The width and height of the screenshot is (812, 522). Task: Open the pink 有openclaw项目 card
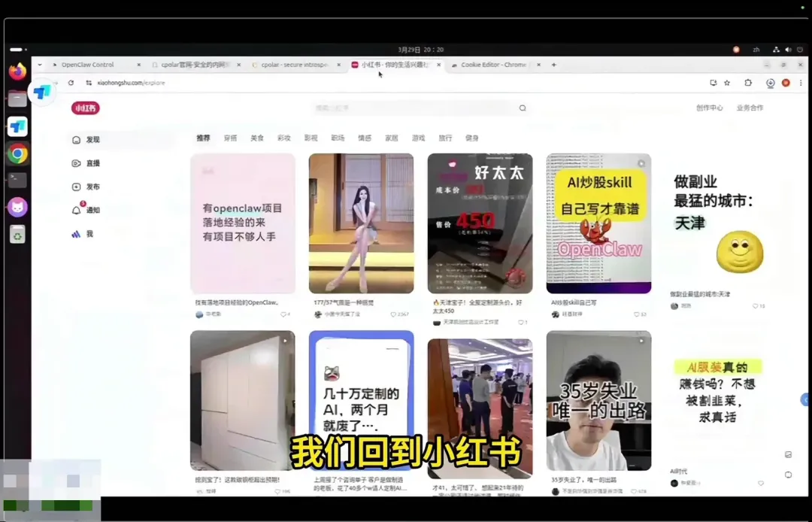point(243,223)
